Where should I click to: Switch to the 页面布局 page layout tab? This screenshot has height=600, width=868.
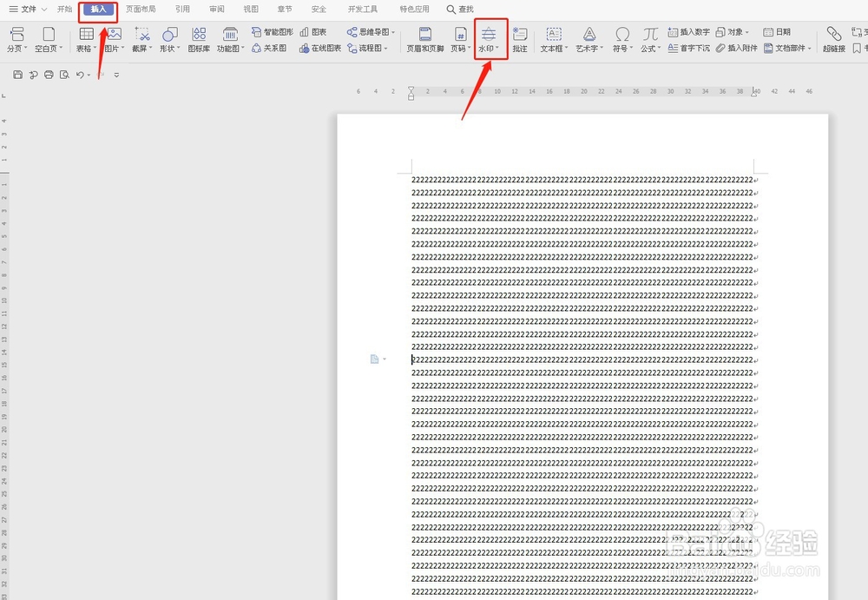click(141, 10)
